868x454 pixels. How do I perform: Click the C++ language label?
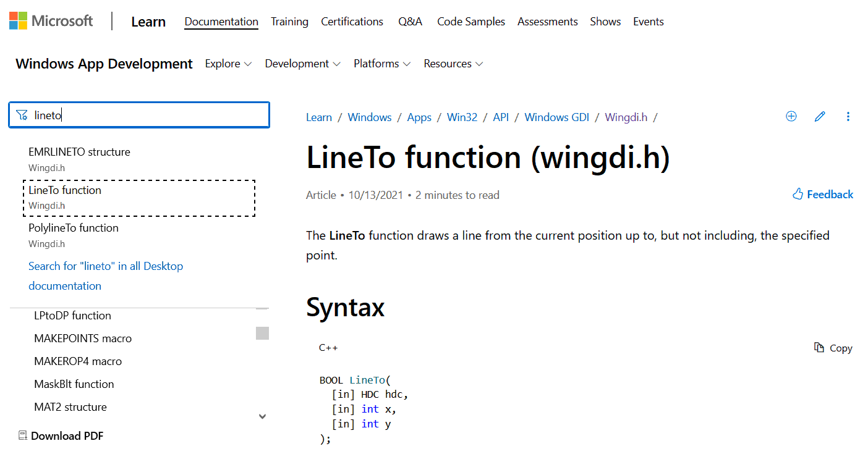click(328, 348)
